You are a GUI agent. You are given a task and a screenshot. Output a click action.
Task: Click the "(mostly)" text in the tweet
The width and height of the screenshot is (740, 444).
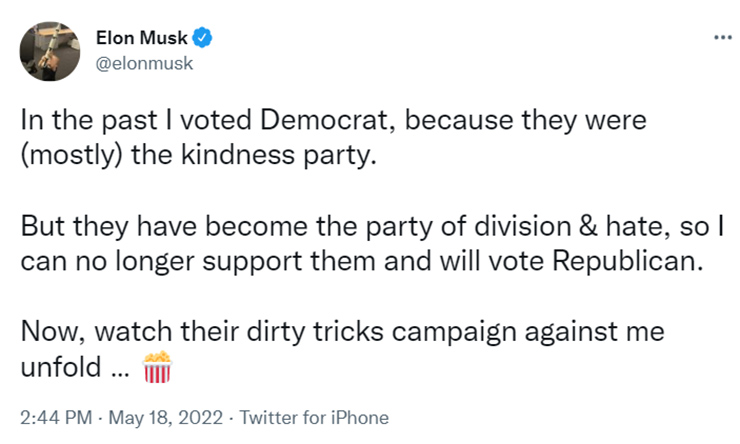pyautogui.click(x=63, y=157)
